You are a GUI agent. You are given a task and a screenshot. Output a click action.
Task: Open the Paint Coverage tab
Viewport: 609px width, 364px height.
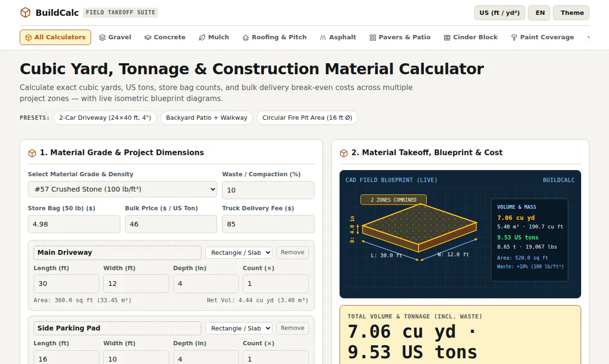(x=542, y=37)
